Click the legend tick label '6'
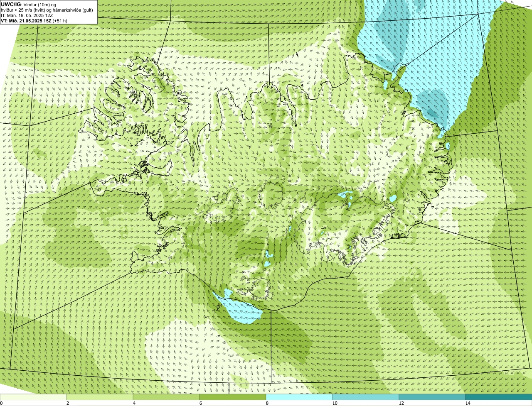Screen dimensions: 532x406 coord(200,403)
